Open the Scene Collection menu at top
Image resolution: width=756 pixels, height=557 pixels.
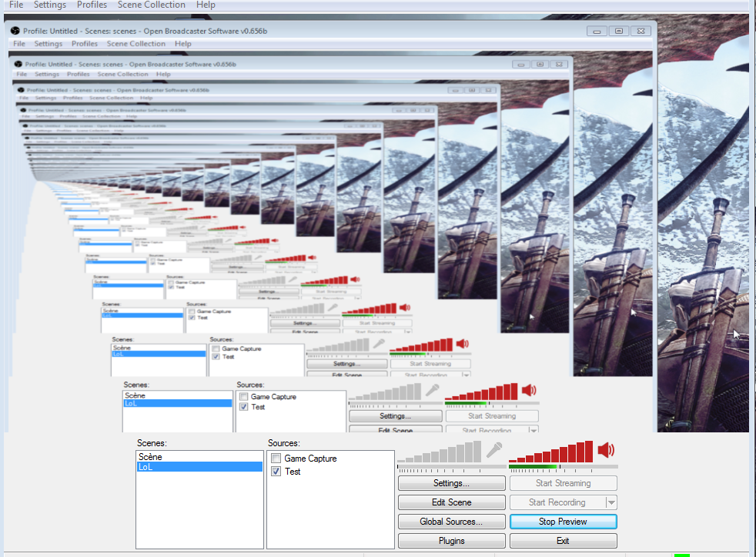152,5
